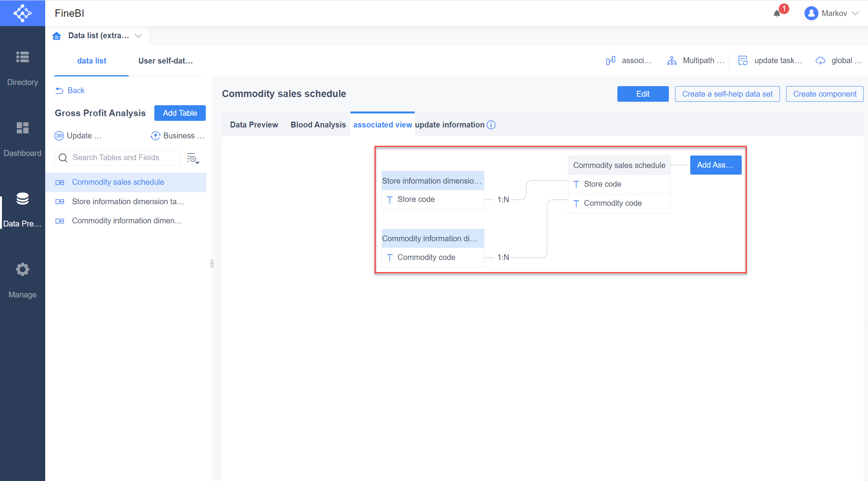Click the Add Table button
This screenshot has height=481, width=868.
[180, 113]
